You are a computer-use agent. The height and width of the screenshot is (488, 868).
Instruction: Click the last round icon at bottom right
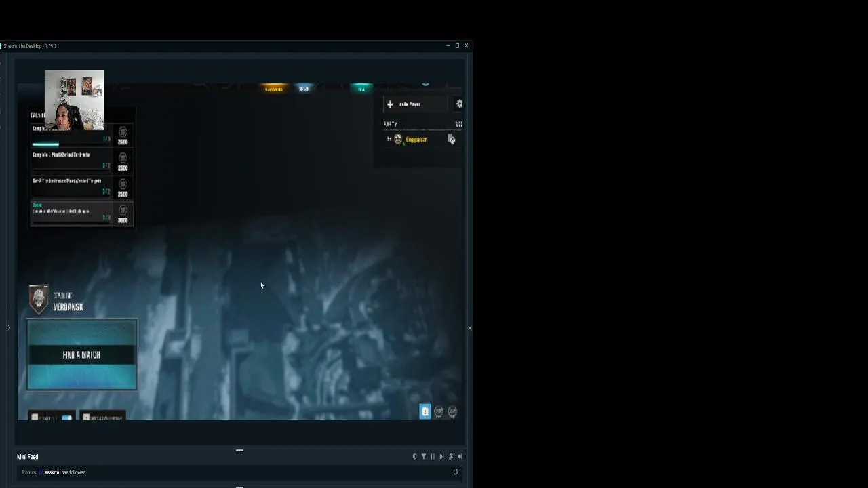point(452,411)
